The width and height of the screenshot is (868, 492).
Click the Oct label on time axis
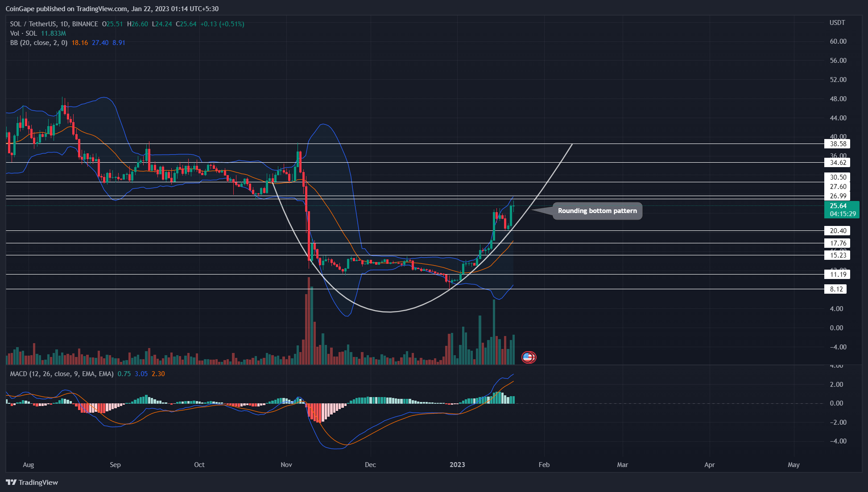point(199,465)
